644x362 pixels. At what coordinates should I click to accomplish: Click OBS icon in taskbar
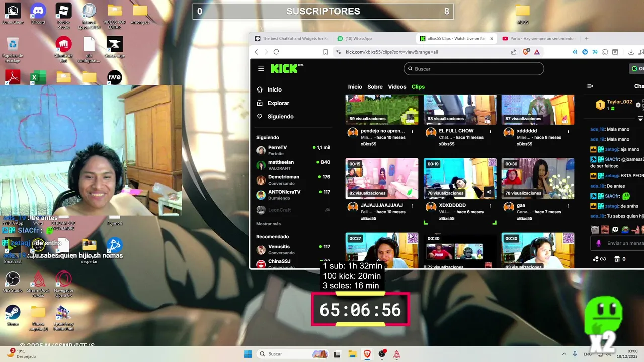tap(382, 354)
